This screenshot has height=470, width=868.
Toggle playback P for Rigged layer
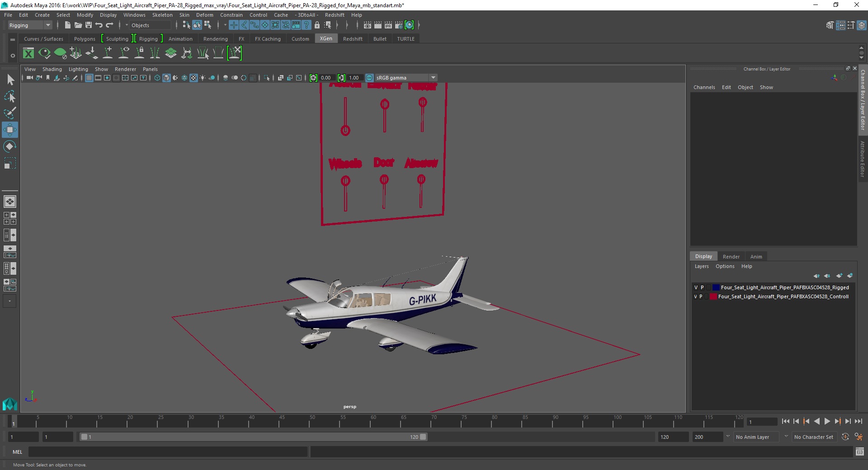(702, 287)
